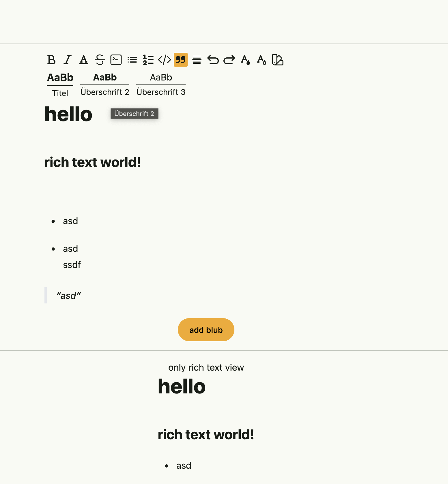Screen dimensions: 448x484
Task: Toggle the active blockquote button
Action: pyautogui.click(x=181, y=60)
